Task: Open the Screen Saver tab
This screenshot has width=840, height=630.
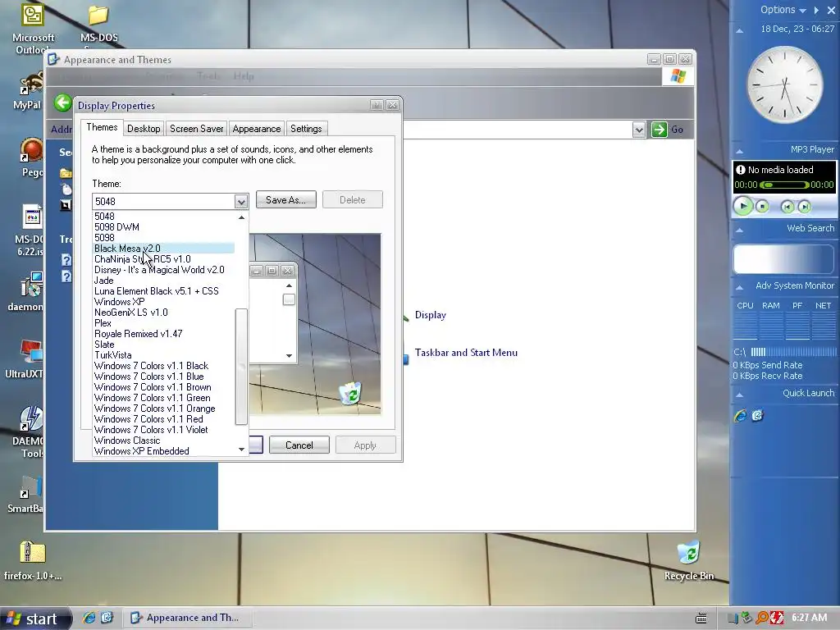Action: [197, 129]
